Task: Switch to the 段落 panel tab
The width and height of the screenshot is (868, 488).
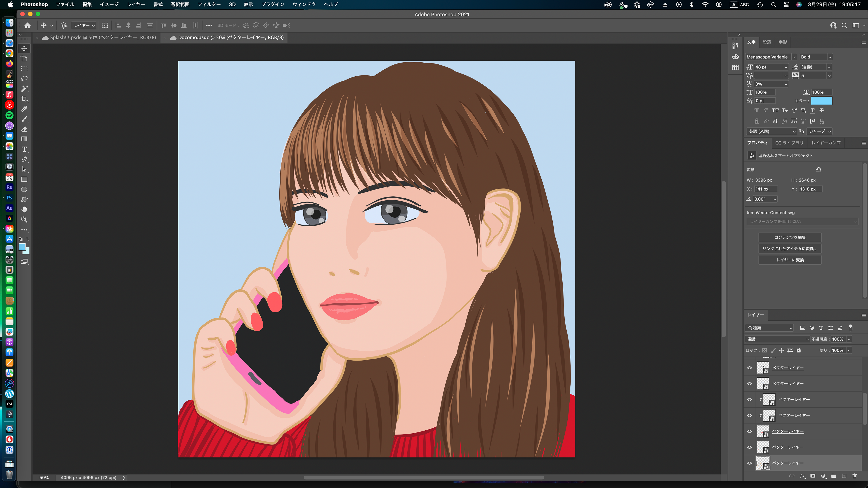Action: 767,42
